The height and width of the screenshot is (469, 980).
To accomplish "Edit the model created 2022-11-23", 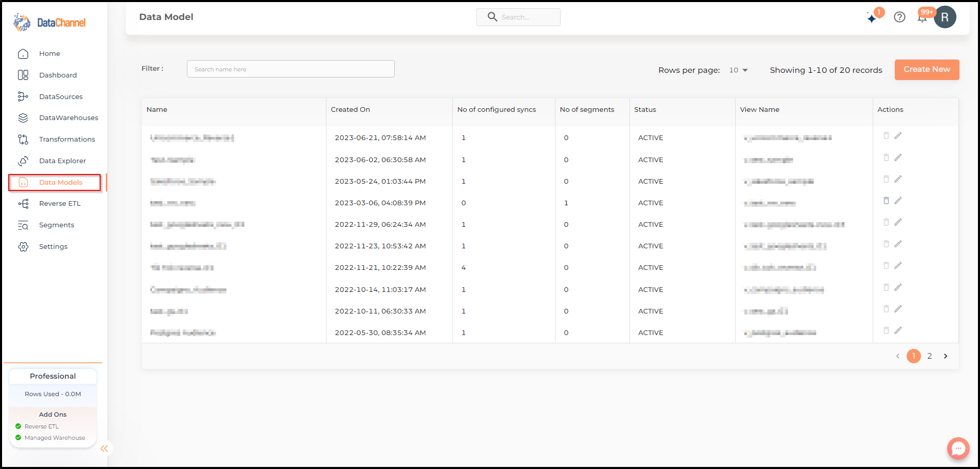I will 898,244.
